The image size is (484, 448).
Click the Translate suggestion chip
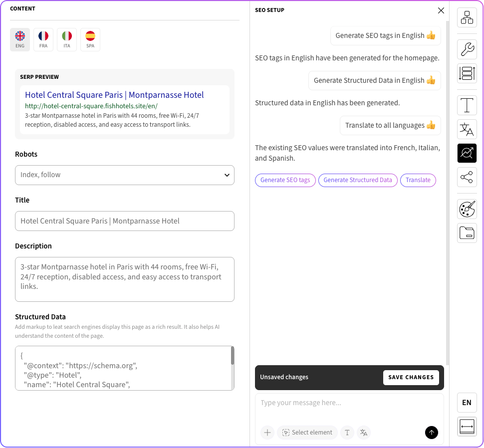[418, 180]
